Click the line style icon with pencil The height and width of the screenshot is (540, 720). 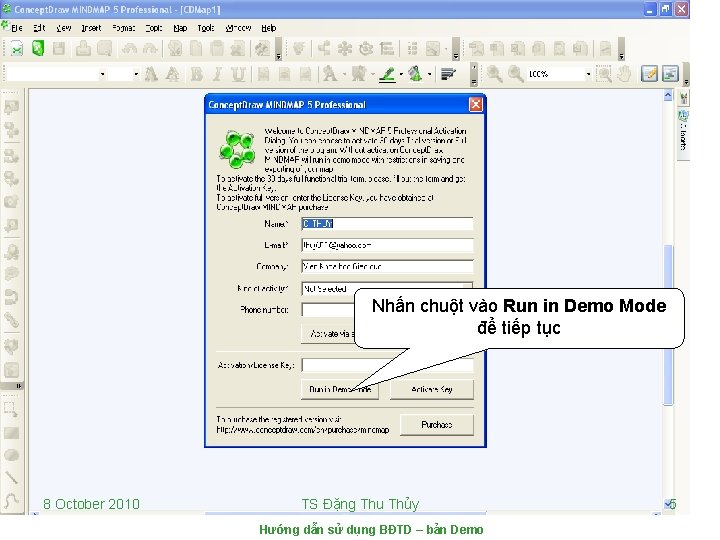pyautogui.click(x=448, y=74)
